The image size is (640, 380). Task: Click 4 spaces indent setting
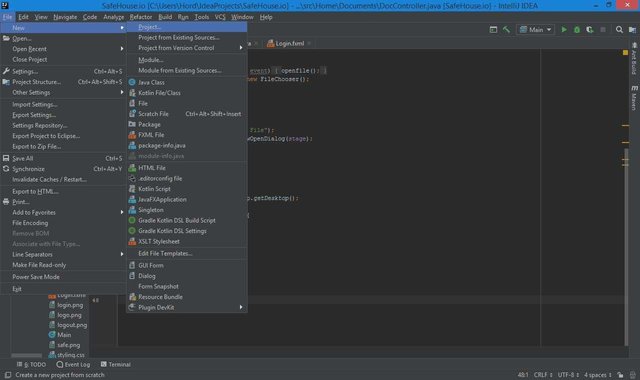click(598, 375)
